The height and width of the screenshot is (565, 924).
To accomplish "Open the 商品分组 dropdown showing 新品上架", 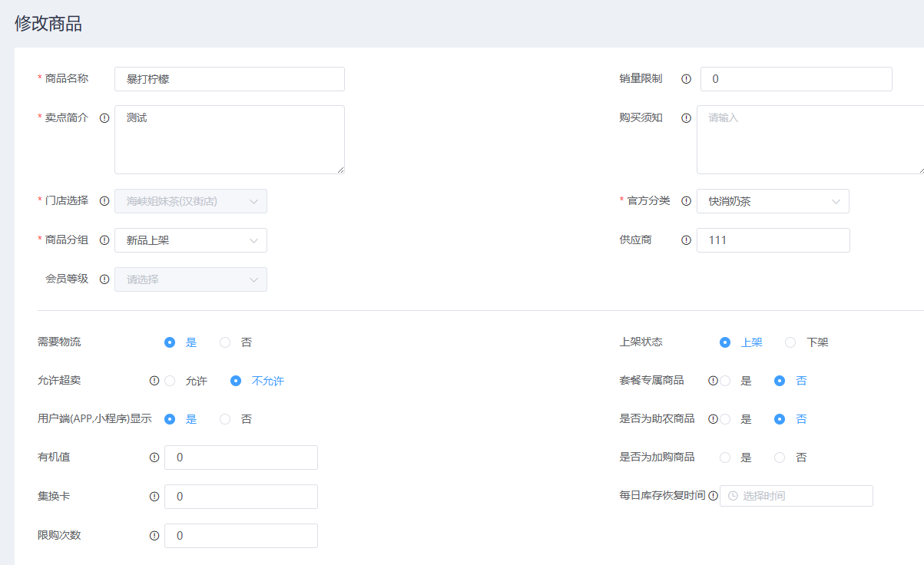I will 190,240.
